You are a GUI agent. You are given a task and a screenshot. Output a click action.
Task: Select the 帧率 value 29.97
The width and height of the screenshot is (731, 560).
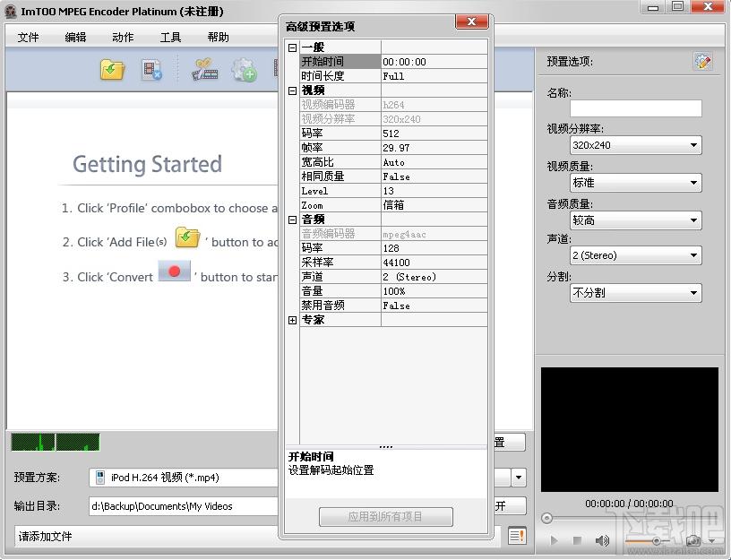[x=434, y=148]
